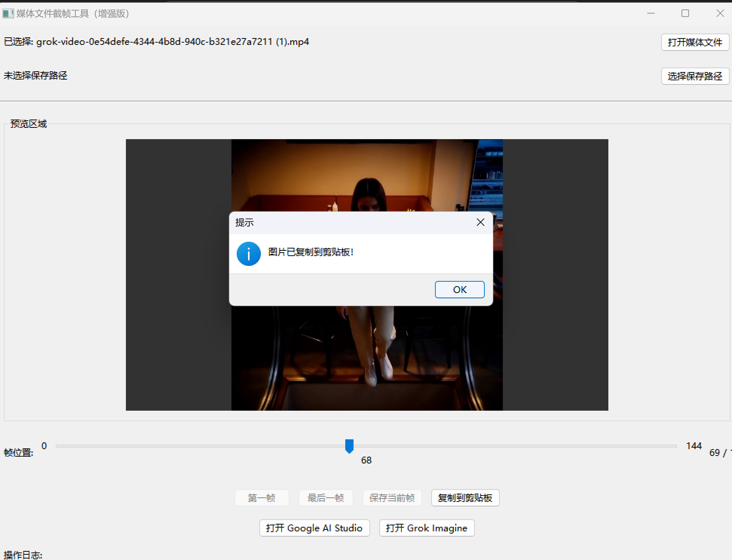Image resolution: width=732 pixels, height=560 pixels.
Task: Click the app icon in title bar
Action: coord(8,14)
